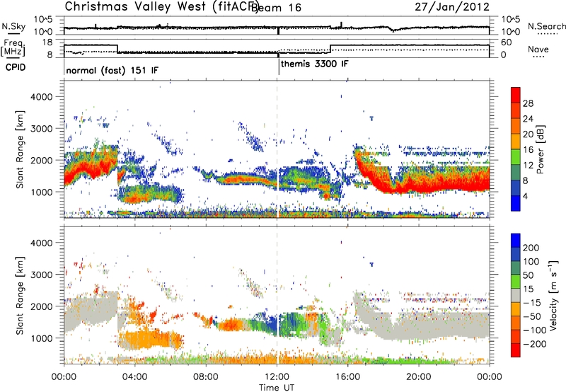Select the "Velocity [m s-1]" colorbar title
This screenshot has height=392, width=566.
tap(553, 295)
